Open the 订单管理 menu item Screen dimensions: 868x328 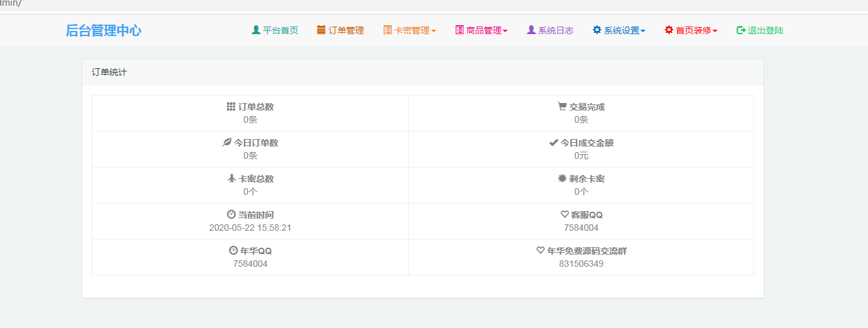click(x=346, y=30)
